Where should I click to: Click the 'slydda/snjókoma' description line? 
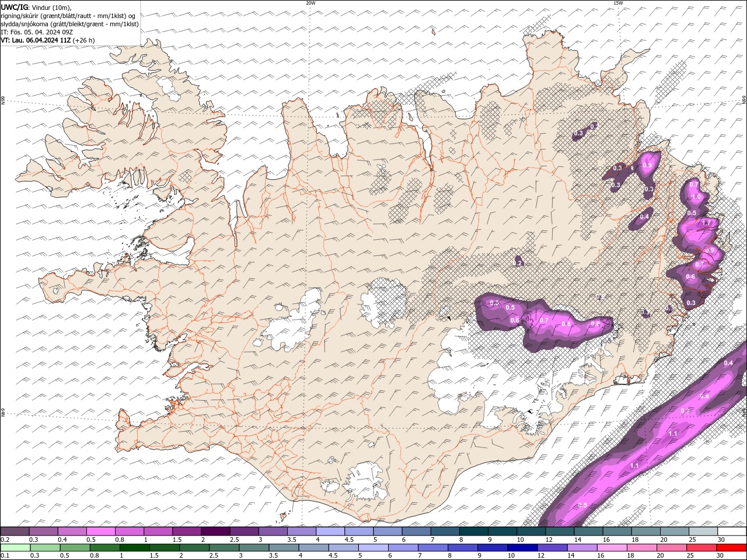[x=69, y=24]
